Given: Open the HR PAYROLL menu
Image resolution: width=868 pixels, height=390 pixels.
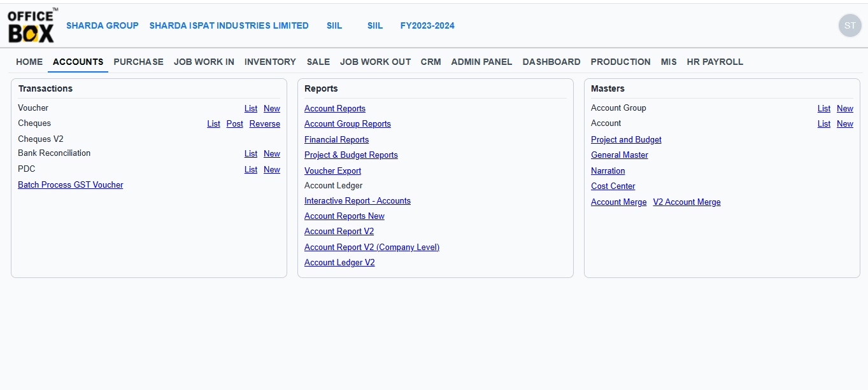Looking at the screenshot, I should point(715,62).
